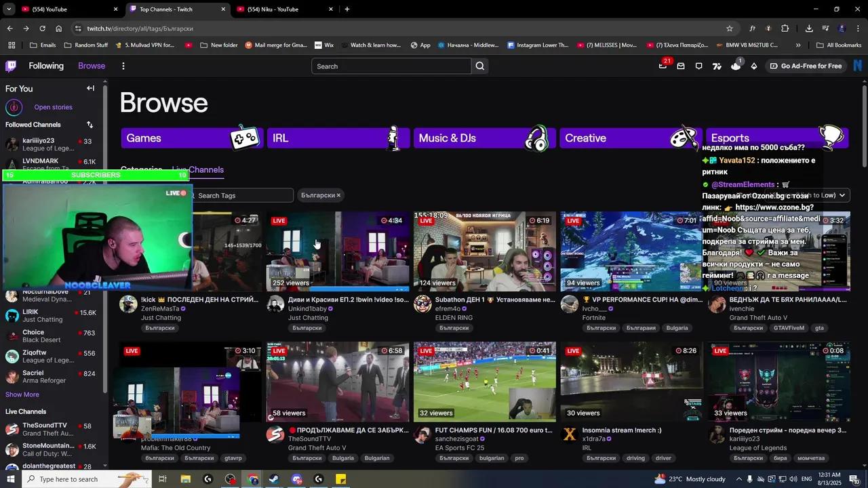Viewport: 868px width, 488px height.
Task: Click the driving tag under x1dra7a
Action: pos(635,458)
